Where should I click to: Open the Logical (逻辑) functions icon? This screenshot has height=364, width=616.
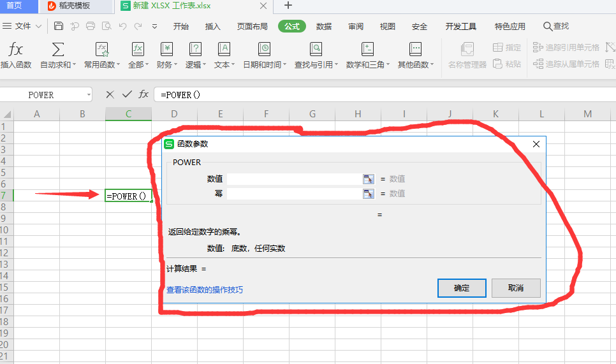coord(195,50)
